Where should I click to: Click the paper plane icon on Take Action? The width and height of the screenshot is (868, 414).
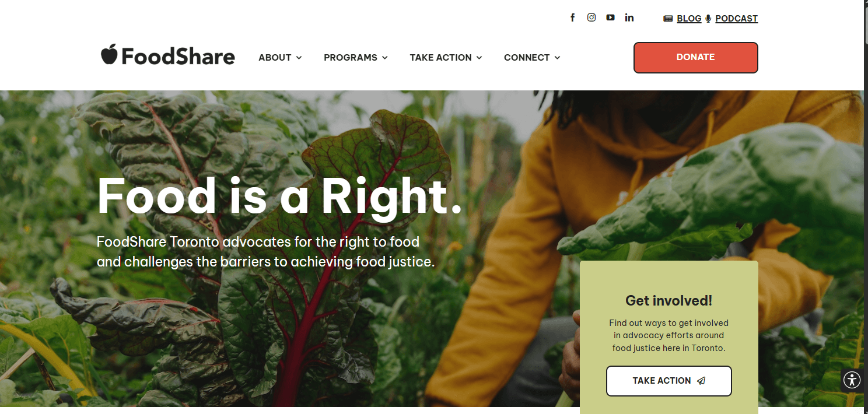click(x=701, y=381)
